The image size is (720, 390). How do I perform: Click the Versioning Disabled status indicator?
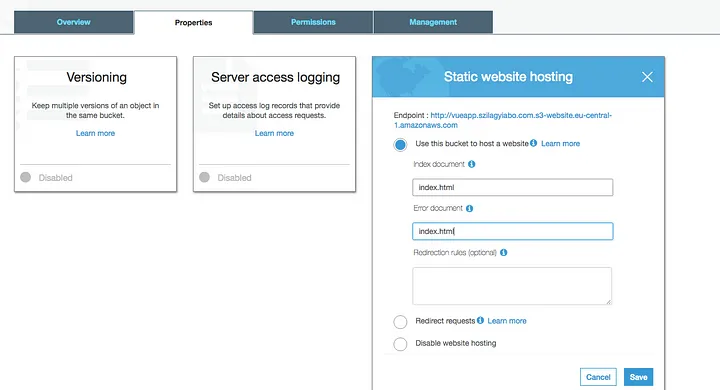coord(46,178)
